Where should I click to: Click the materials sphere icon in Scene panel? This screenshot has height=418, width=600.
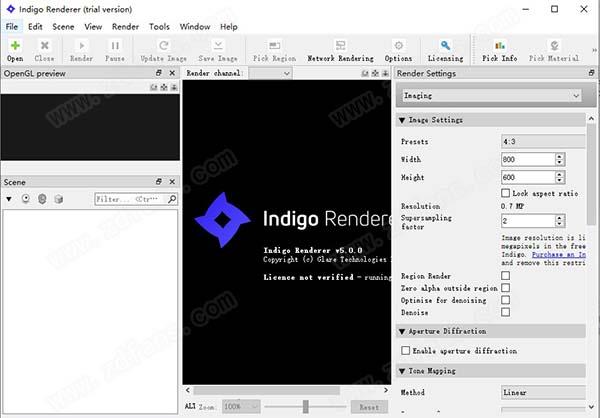(x=42, y=199)
